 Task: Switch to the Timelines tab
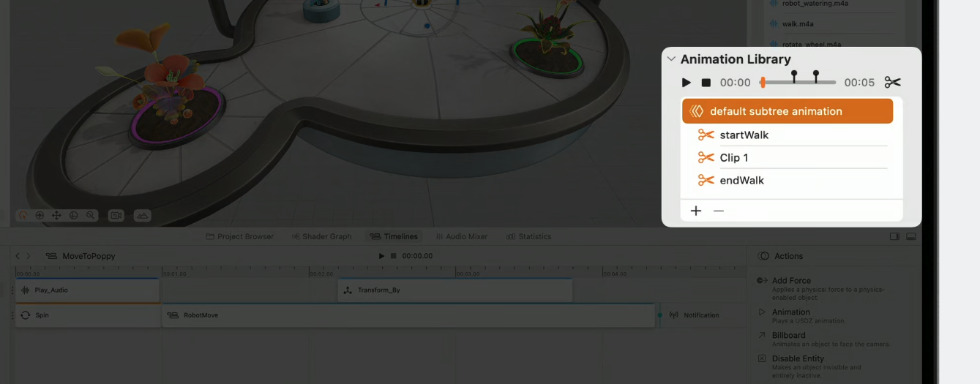pyautogui.click(x=394, y=236)
